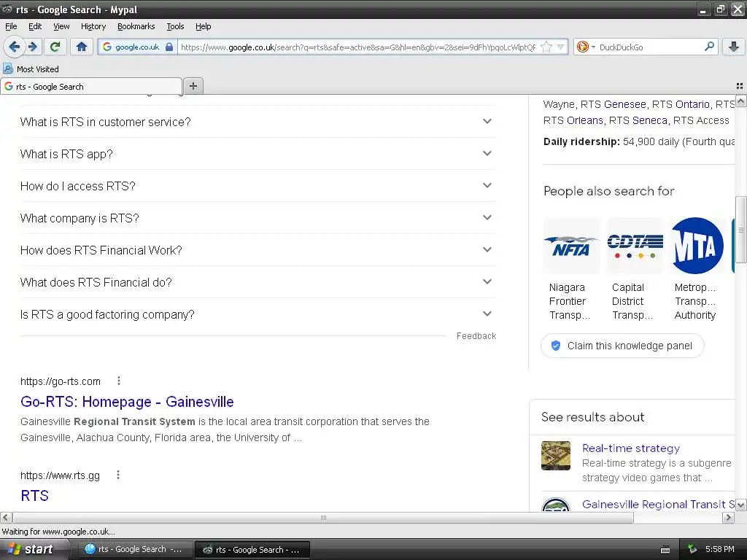
Task: Expand 'What is RTS in customer service?'
Action: pos(258,122)
